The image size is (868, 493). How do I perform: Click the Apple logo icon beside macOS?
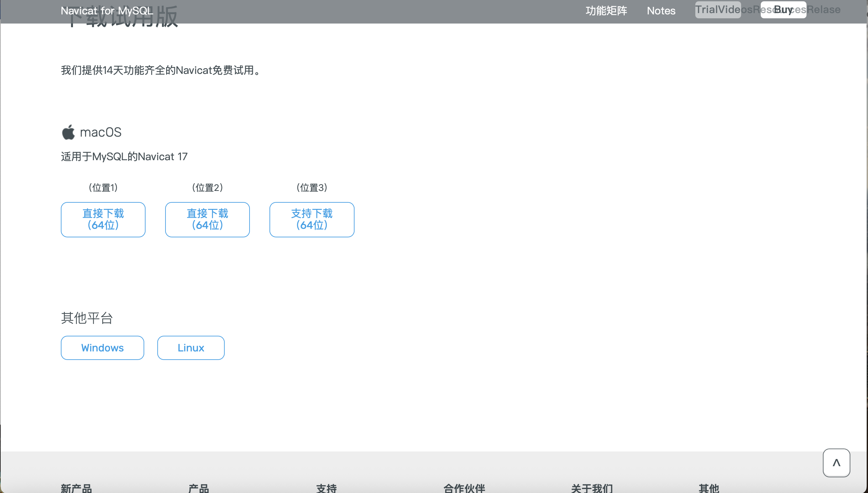68,132
